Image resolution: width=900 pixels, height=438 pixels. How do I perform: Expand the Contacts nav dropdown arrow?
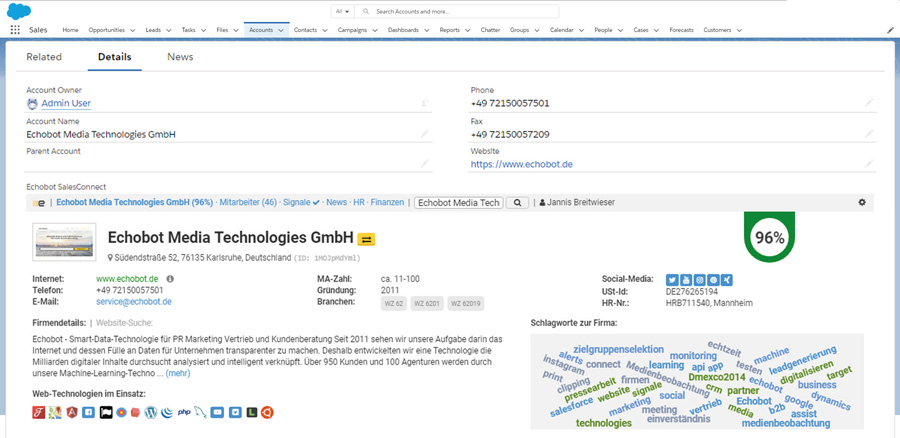(324, 30)
